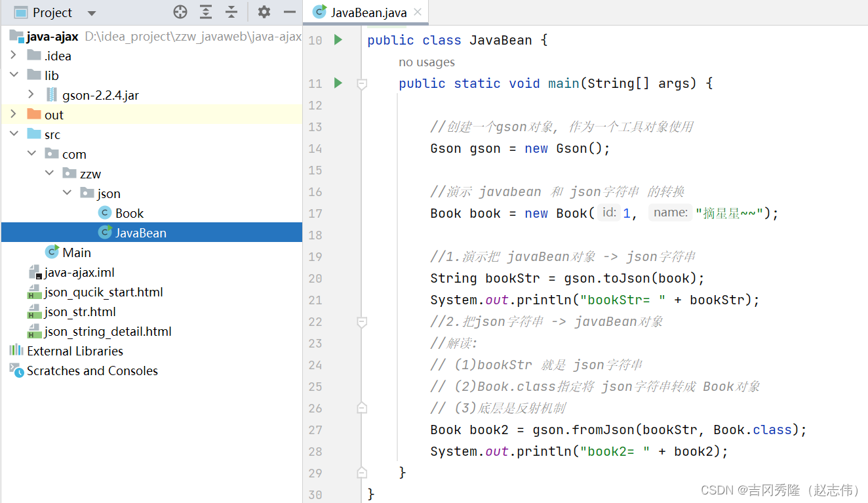Click the .idea folder icon
The width and height of the screenshot is (868, 503).
(x=34, y=56)
